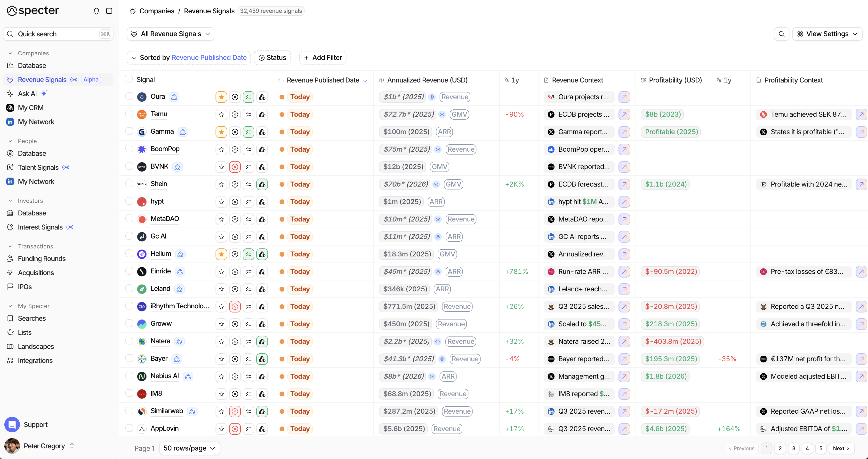The height and width of the screenshot is (459, 868).
Task: Click the Next pagination button
Action: [841, 448]
